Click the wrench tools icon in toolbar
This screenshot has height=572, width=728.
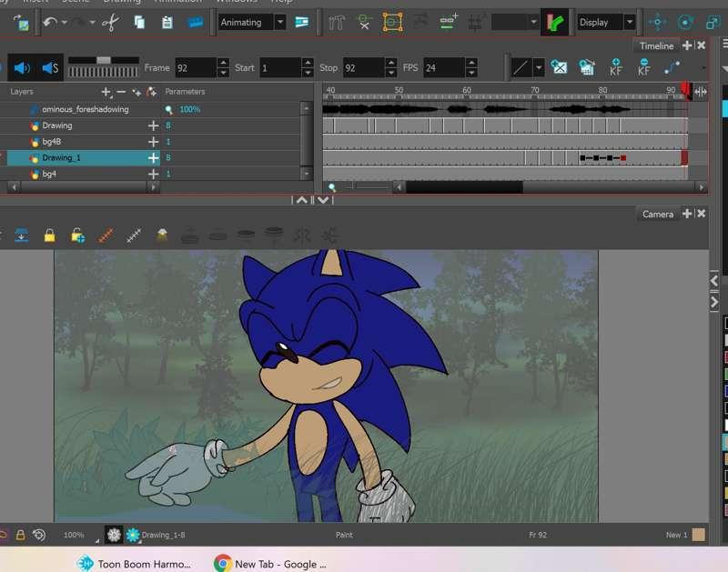click(336, 22)
